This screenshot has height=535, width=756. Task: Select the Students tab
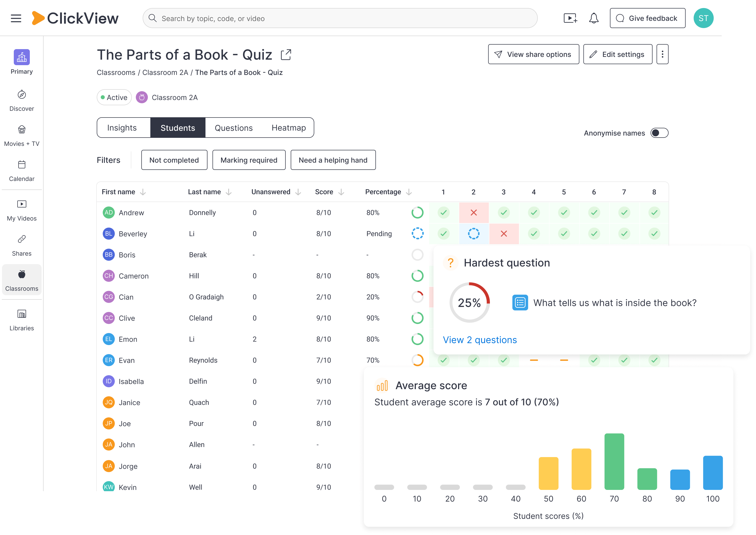(178, 128)
